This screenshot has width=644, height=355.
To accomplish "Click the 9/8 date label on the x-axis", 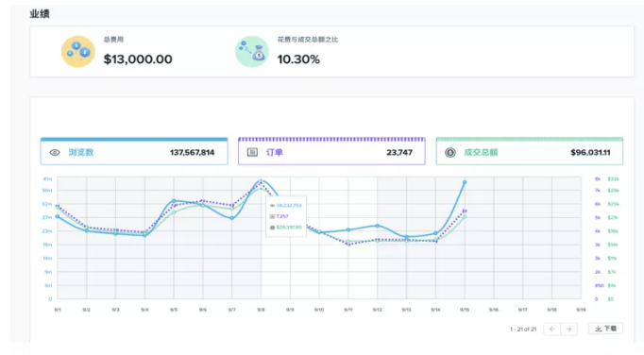I will [x=261, y=310].
